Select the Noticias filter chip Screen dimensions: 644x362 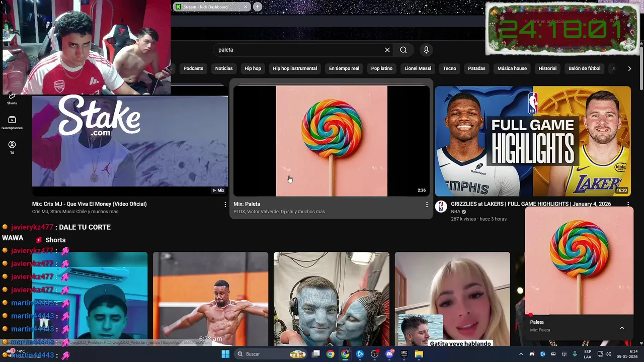(224, 68)
